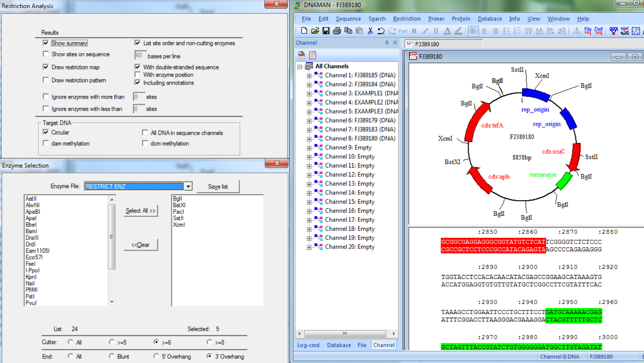Click the Save list button

coord(218,187)
